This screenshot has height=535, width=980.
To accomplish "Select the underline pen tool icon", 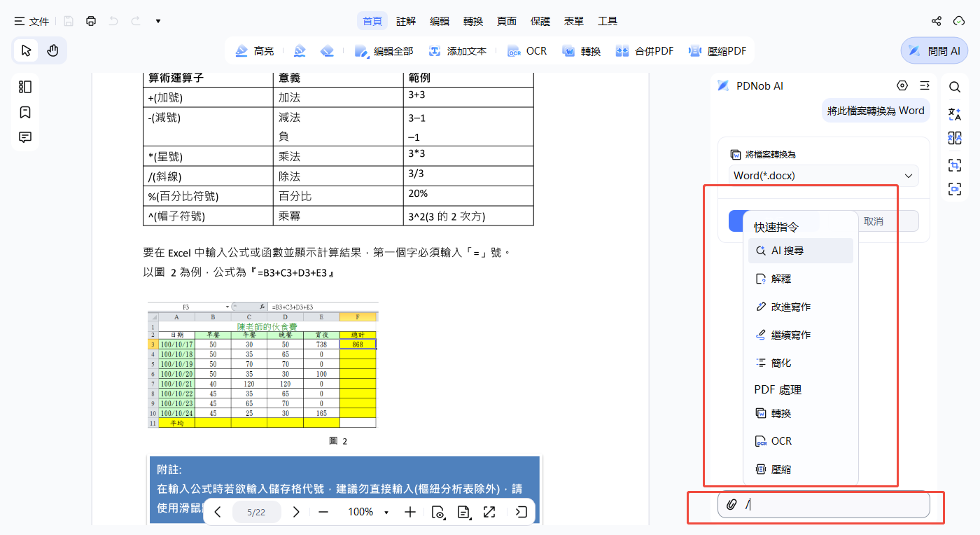I will pos(300,51).
